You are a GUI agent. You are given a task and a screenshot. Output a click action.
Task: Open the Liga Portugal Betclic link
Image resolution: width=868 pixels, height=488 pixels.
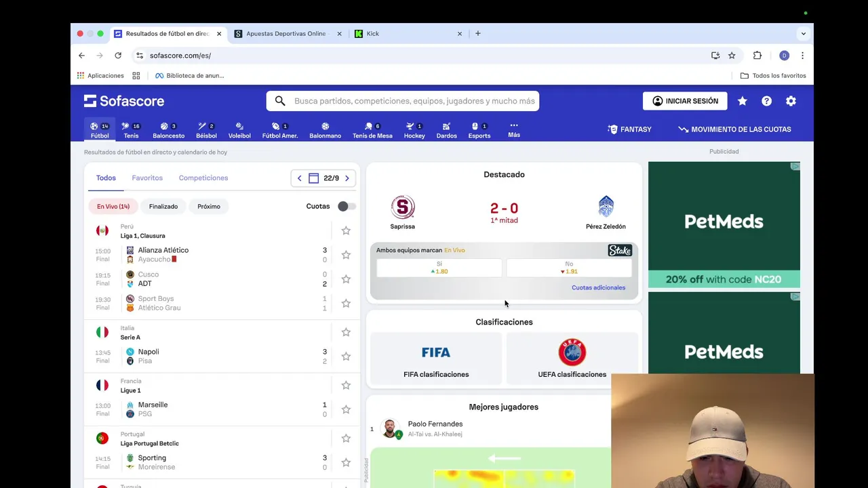[x=149, y=443]
